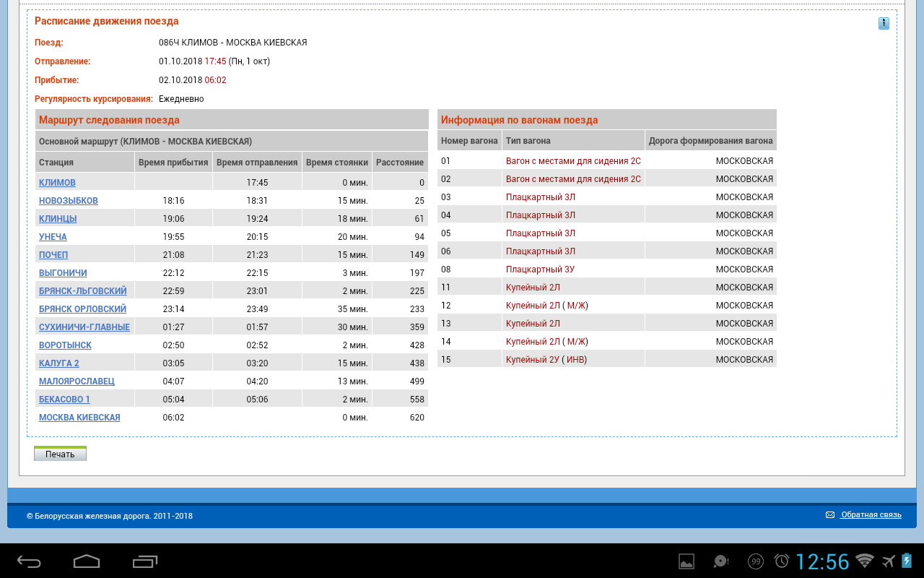Tap the Android back navigation button
This screenshot has height=578, width=924.
tap(29, 561)
